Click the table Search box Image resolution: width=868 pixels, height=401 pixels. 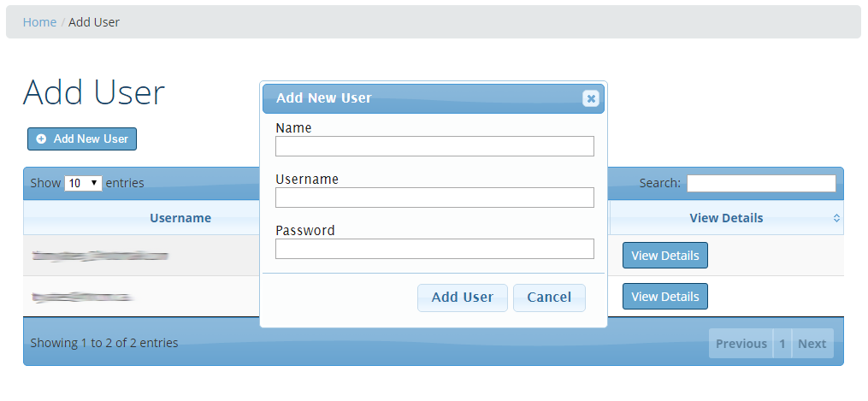tap(761, 183)
